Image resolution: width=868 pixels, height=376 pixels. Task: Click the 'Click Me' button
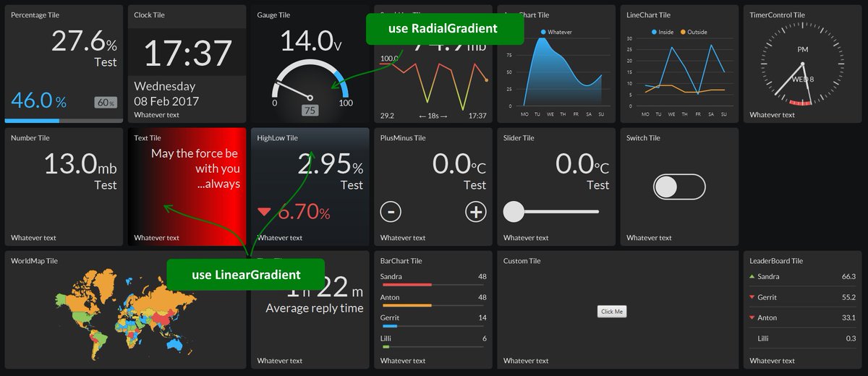(x=612, y=312)
